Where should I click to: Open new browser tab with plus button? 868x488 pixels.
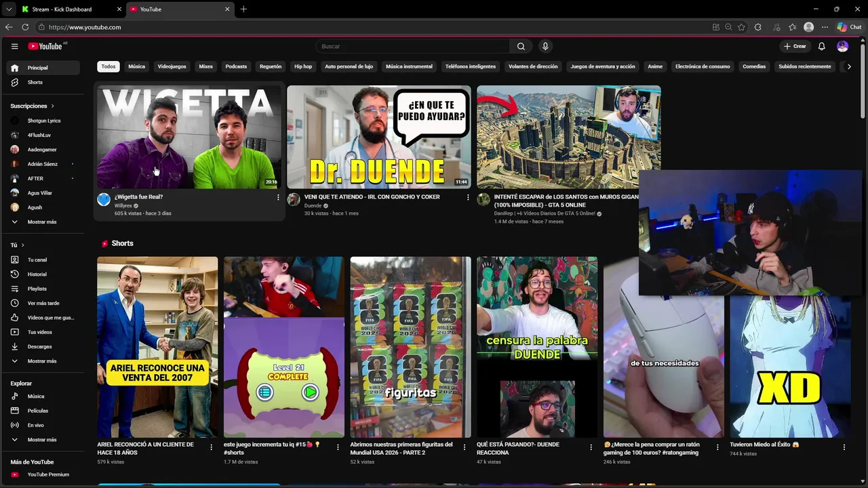(243, 9)
